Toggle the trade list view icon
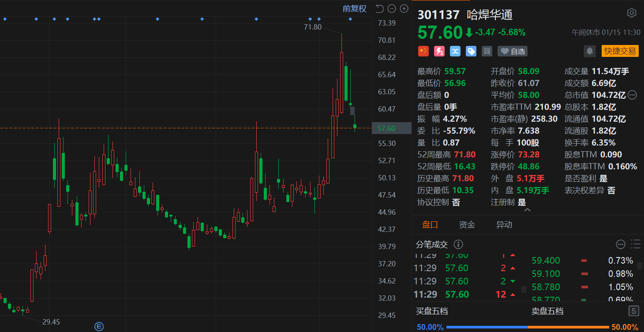 636,244
